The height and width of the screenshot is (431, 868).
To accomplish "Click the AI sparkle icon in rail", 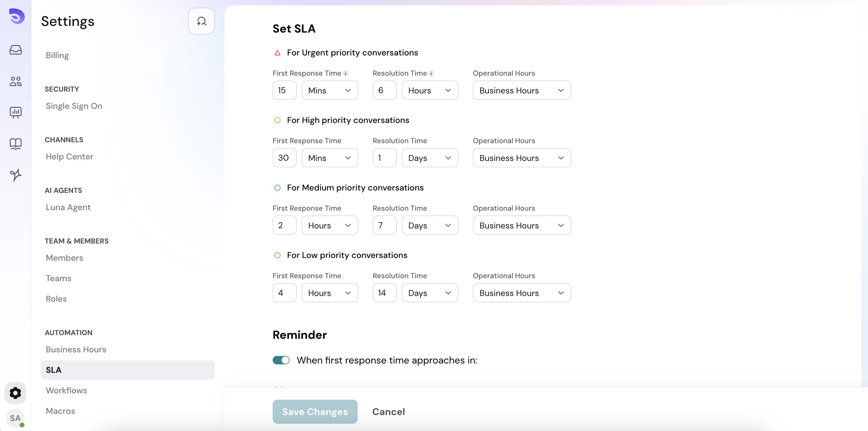I will tap(15, 175).
